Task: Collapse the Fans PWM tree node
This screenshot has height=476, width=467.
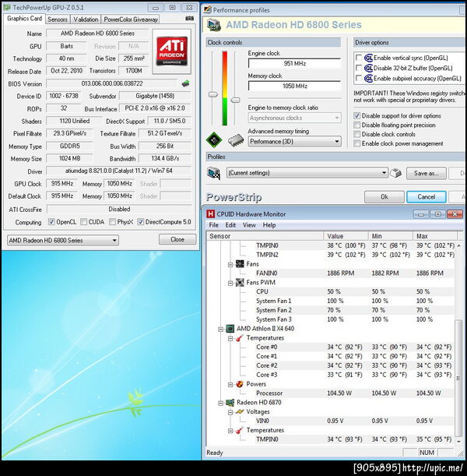Action: pos(230,283)
